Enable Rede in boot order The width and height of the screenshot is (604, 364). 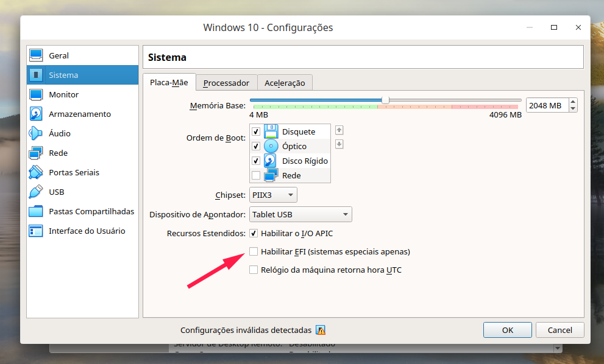tap(256, 175)
